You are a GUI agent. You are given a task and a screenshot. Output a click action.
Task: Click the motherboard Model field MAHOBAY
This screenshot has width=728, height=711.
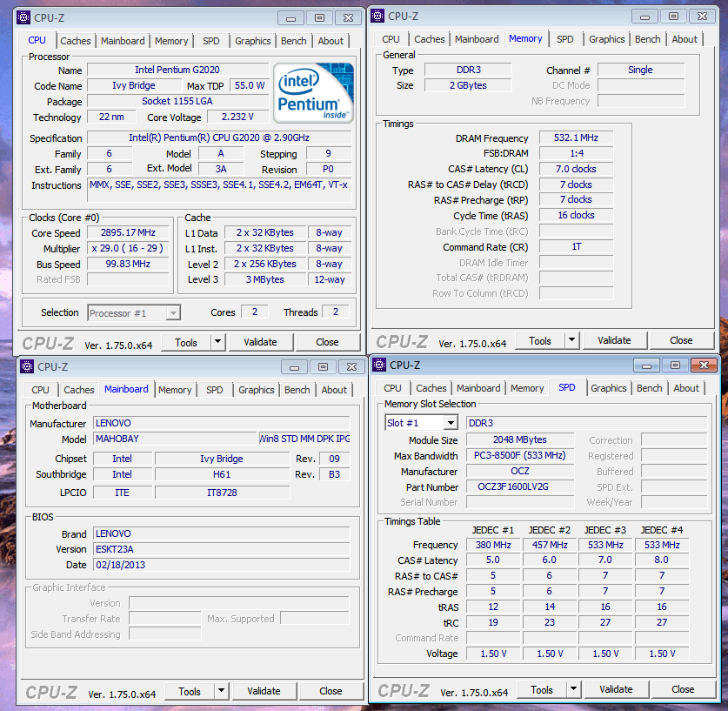(175, 439)
